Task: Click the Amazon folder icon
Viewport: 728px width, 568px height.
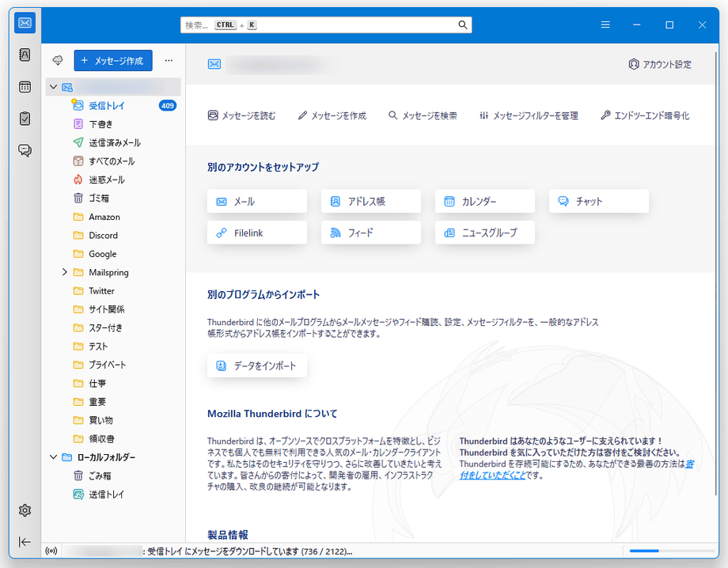Action: (x=78, y=217)
